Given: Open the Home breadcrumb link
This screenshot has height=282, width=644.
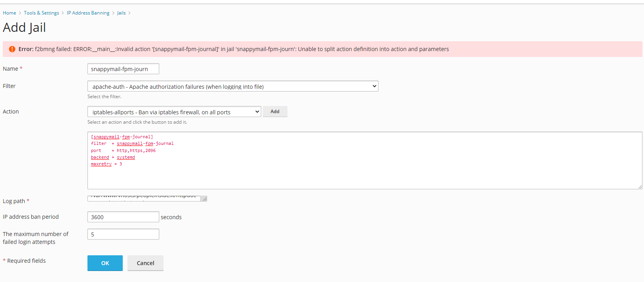Looking at the screenshot, I should click(9, 13).
